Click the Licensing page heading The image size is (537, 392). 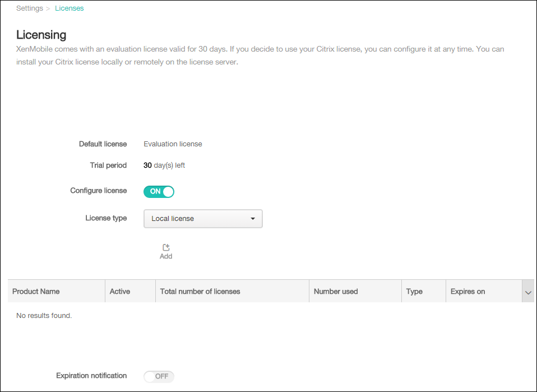pos(41,35)
